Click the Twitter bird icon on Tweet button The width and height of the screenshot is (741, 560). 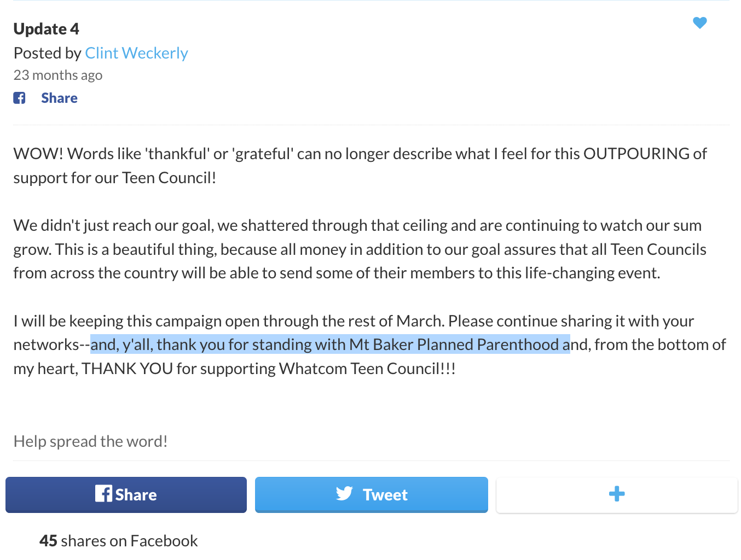pyautogui.click(x=344, y=494)
